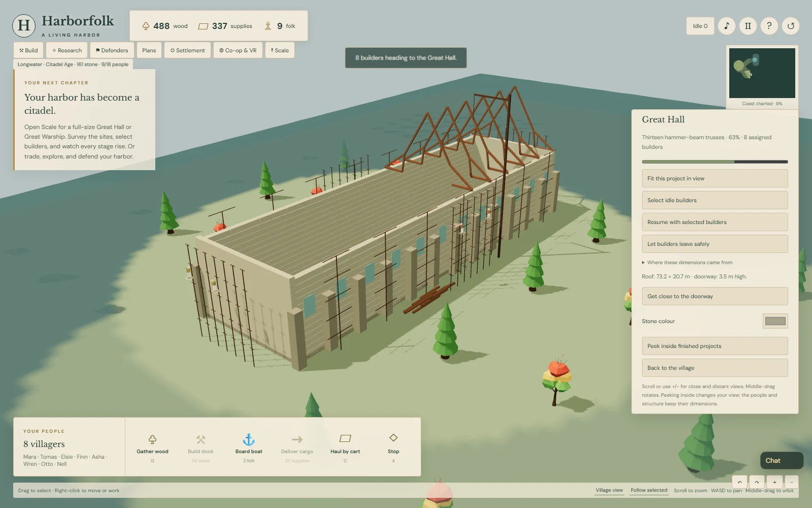Viewport: 812px width, 508px height.
Task: Select the Build dock hammer icon
Action: click(200, 439)
